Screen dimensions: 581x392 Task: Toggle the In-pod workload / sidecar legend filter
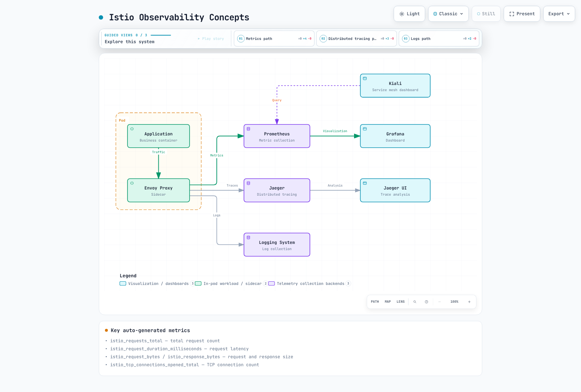tap(232, 283)
